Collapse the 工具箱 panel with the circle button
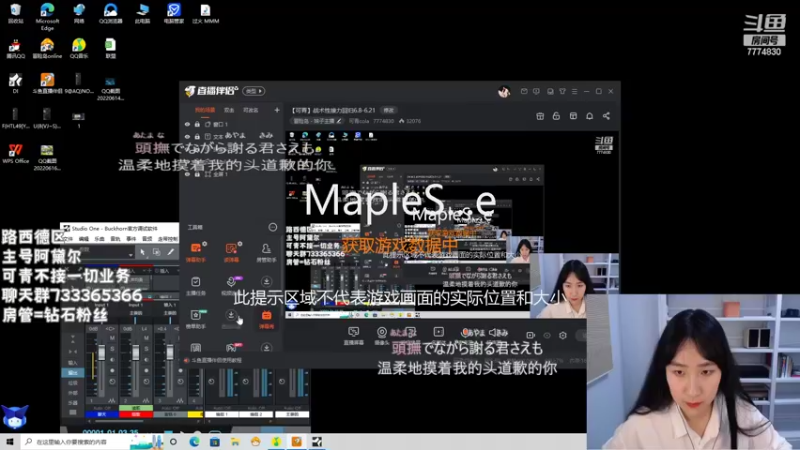800x450 pixels. pos(272,227)
